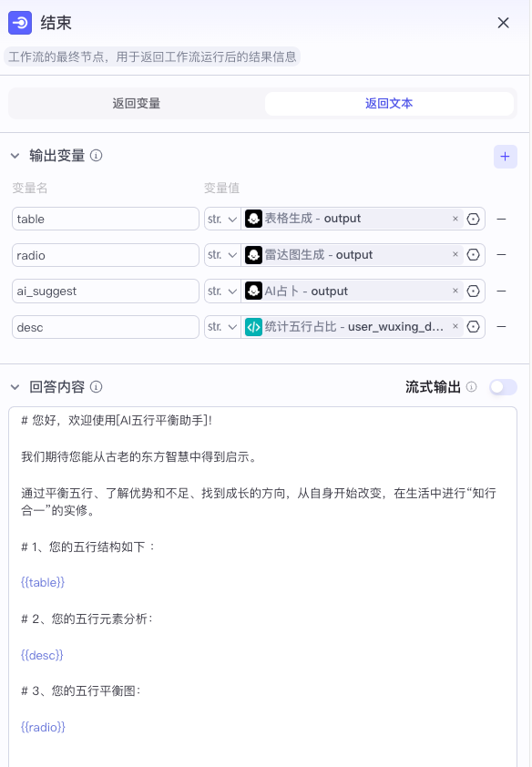
Task: Click the AI占卜 node icon
Action: coord(253,291)
